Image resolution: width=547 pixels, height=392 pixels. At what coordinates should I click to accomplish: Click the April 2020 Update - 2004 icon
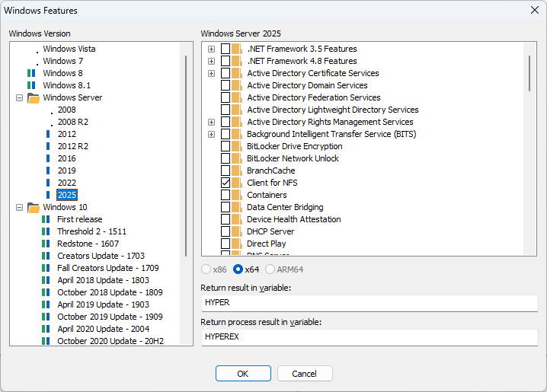click(x=46, y=329)
